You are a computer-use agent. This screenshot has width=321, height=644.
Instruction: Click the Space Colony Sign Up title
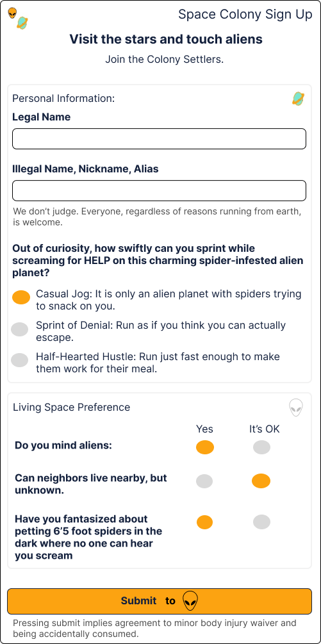coord(245,14)
